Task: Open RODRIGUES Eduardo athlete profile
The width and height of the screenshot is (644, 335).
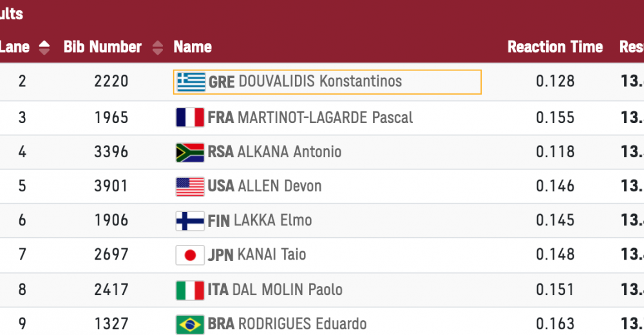Action: 302,323
